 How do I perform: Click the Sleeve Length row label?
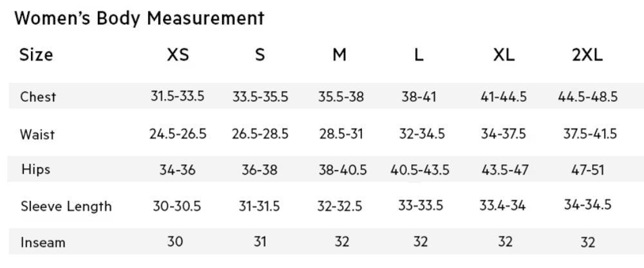coord(66,207)
